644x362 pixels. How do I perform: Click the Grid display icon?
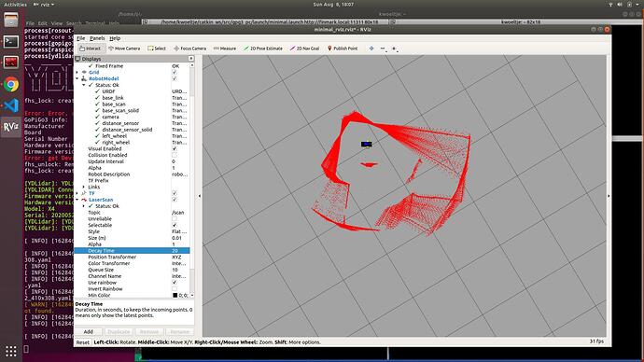pos(84,72)
